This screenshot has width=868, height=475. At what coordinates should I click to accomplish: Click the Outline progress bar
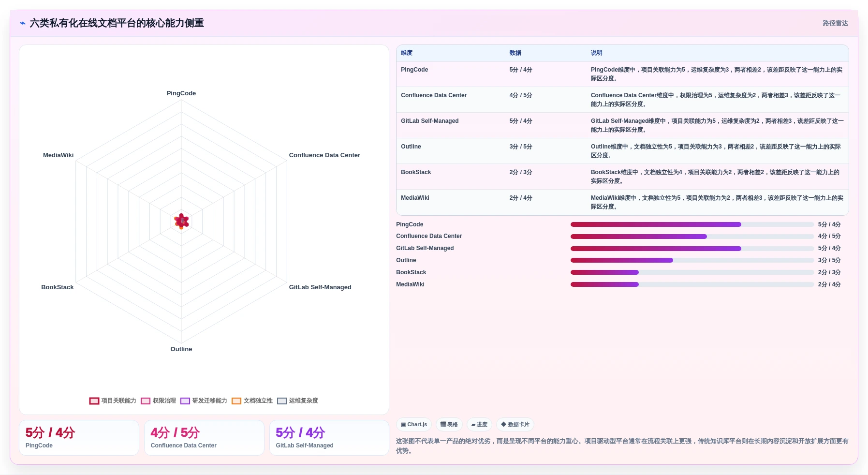(692, 260)
